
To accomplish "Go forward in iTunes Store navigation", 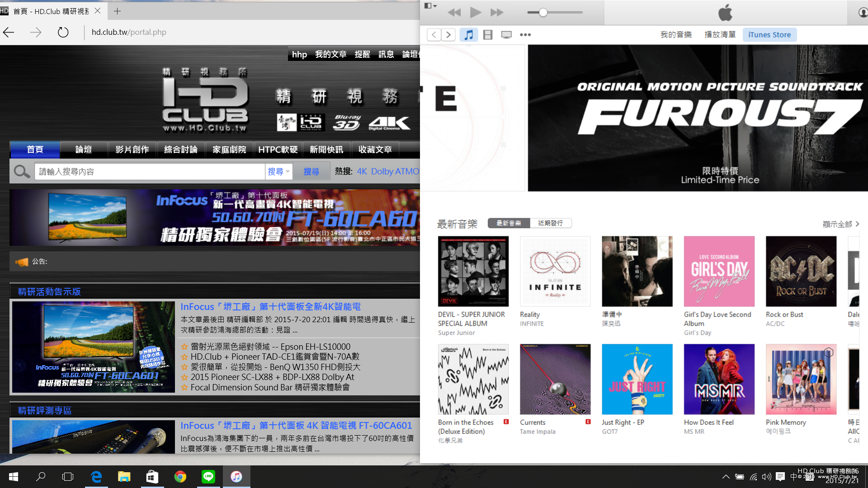I will [448, 35].
